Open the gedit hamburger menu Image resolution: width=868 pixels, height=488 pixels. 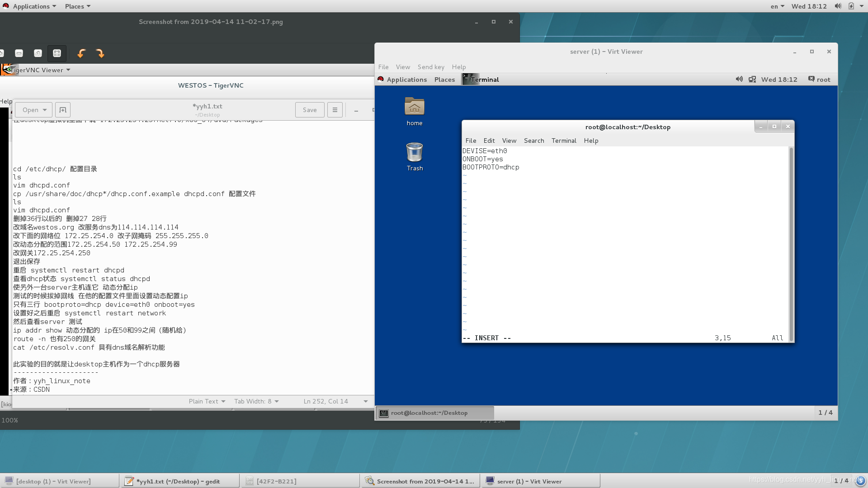click(335, 110)
